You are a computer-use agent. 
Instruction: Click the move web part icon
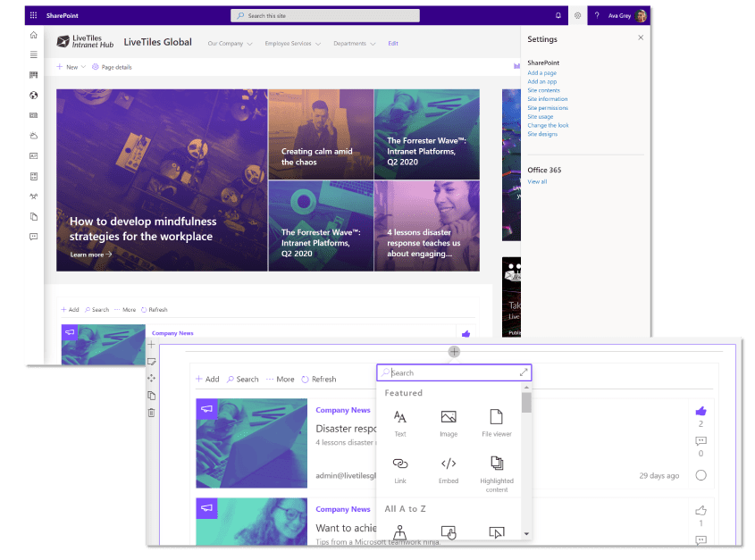point(151,379)
